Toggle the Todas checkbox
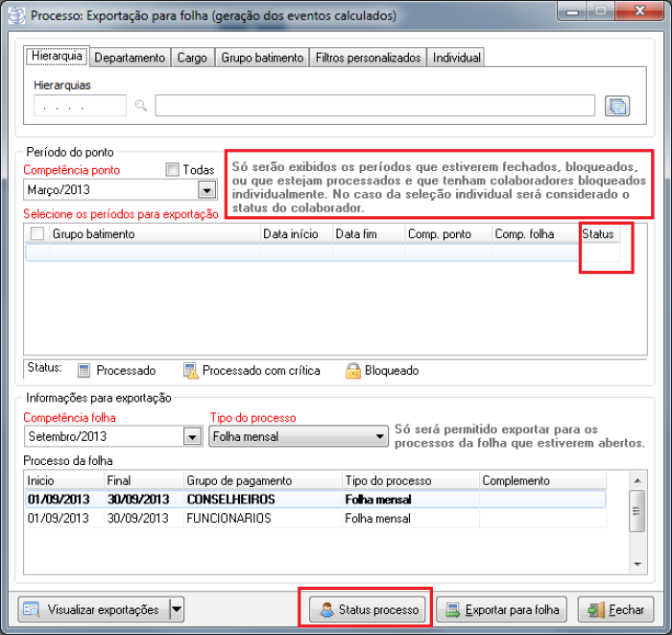The height and width of the screenshot is (635, 672). [173, 170]
